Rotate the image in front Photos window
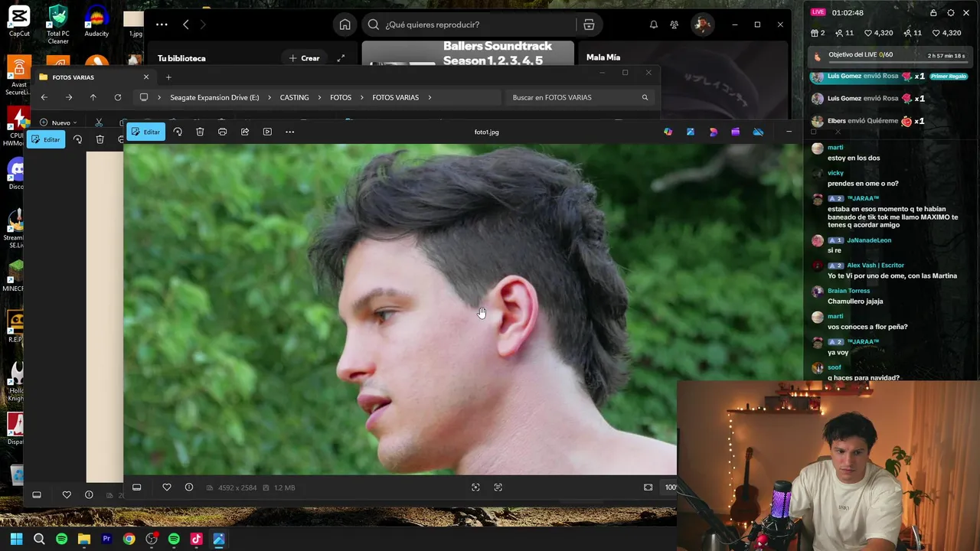This screenshot has width=980, height=551. tap(178, 132)
